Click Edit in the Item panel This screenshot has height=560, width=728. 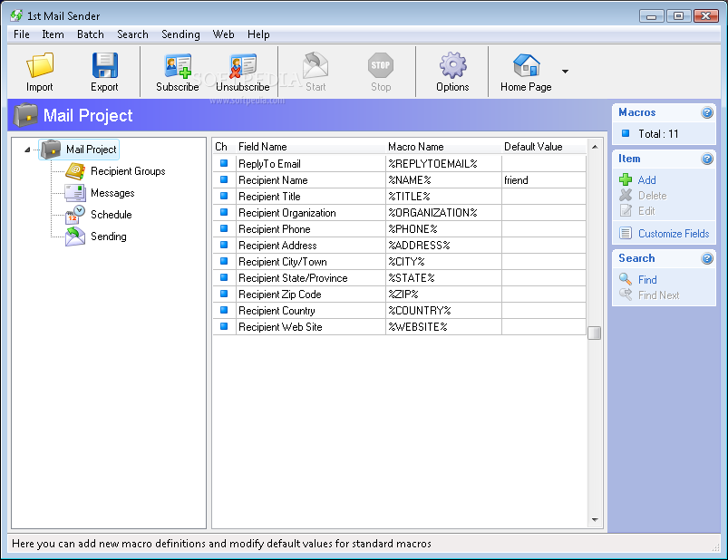click(646, 211)
